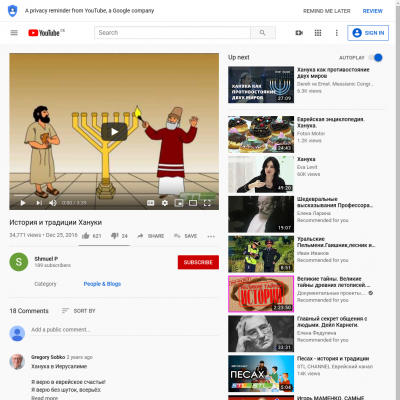Share the video
This screenshot has width=400, height=400.
[151, 236]
